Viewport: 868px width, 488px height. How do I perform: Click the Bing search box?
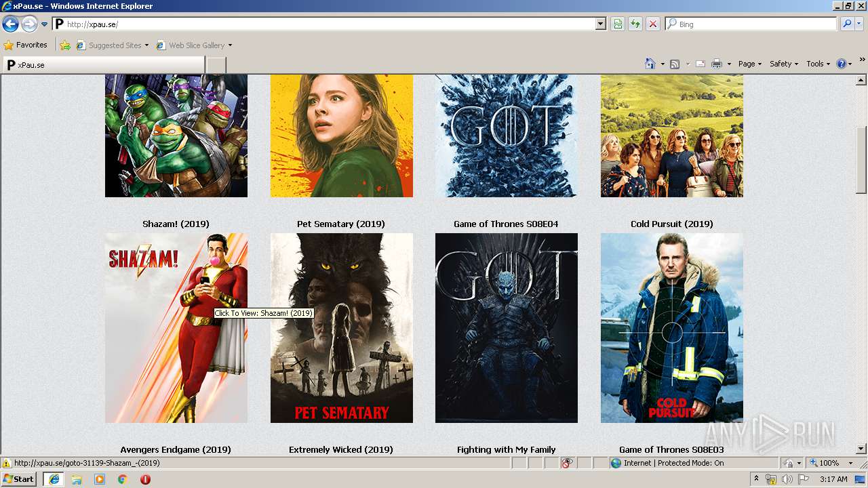click(x=751, y=24)
